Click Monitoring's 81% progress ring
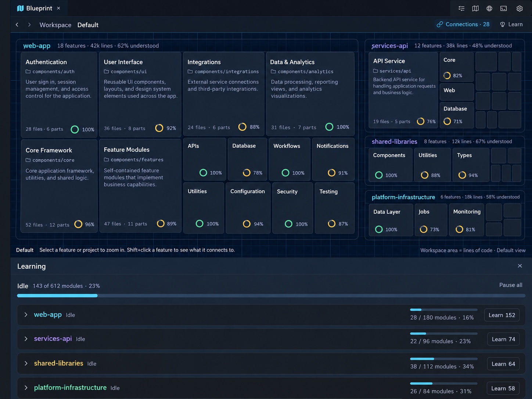The width and height of the screenshot is (532, 399). [459, 229]
